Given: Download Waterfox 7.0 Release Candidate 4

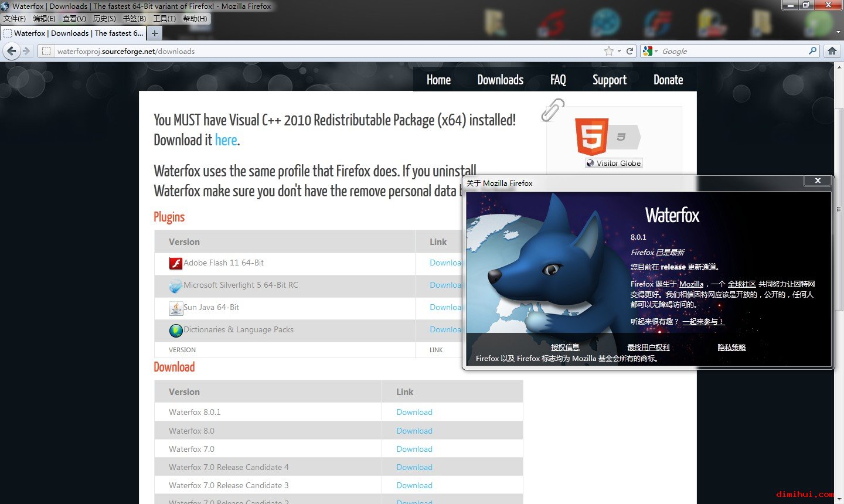Looking at the screenshot, I should [414, 468].
